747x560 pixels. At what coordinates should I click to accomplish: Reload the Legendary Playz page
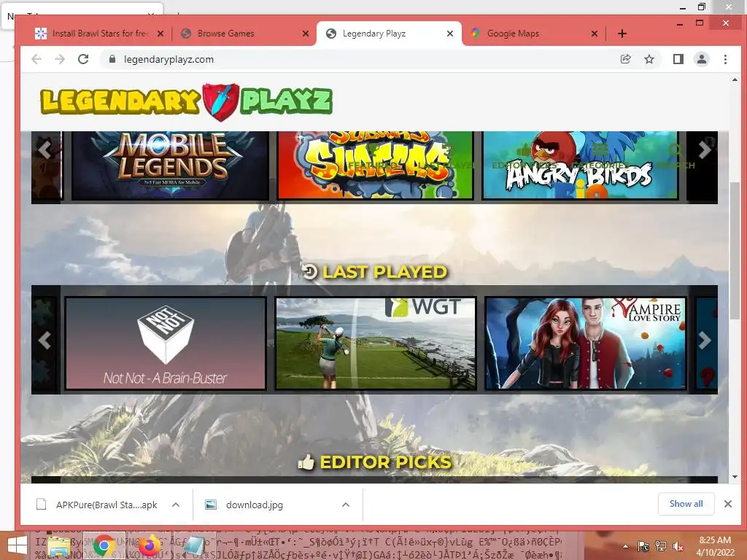click(x=83, y=59)
